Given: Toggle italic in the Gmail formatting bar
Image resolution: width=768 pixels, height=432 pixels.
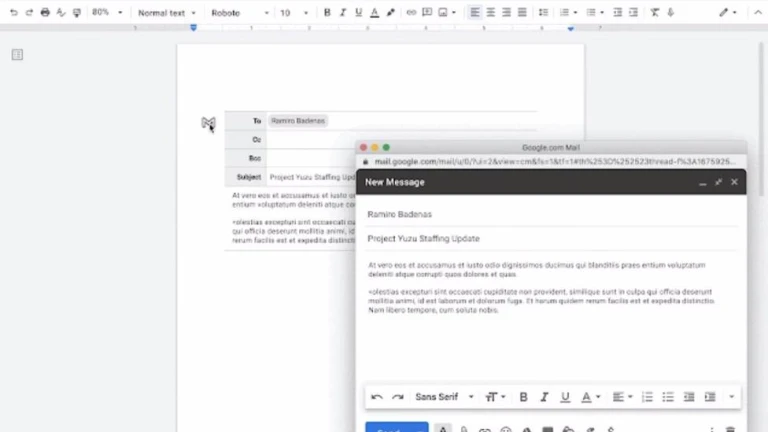Looking at the screenshot, I should coord(544,397).
